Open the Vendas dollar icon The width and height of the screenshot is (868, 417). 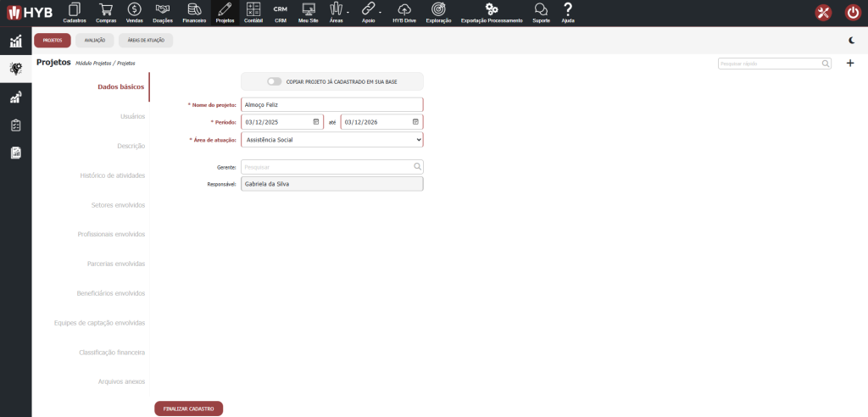tap(134, 9)
